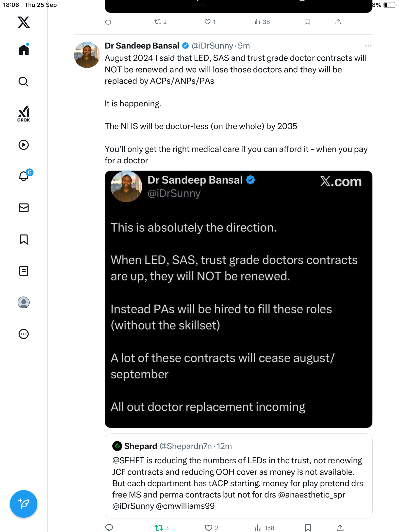399x532 pixels.
Task: Enlarge the attached screenshot image
Action: click(238, 299)
